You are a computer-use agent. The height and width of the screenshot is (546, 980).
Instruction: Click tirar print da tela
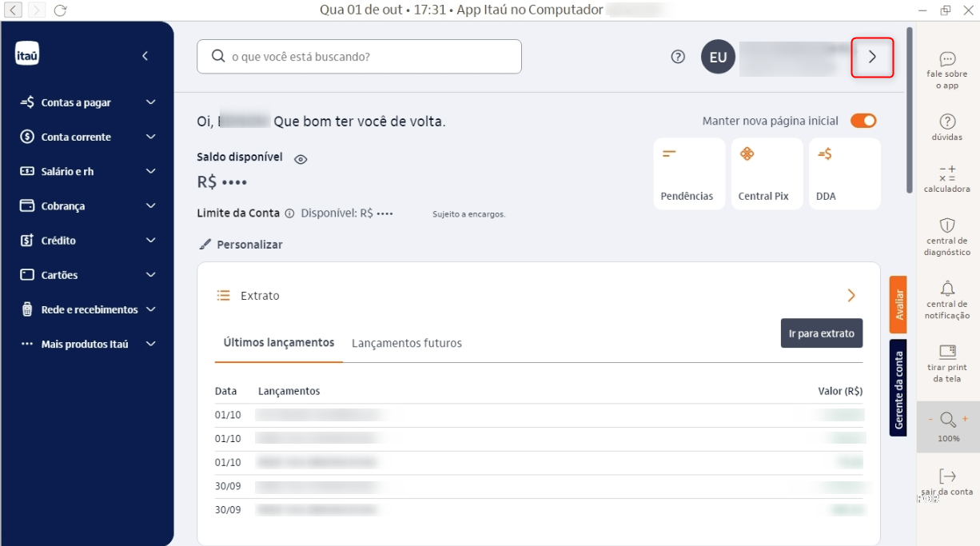(x=946, y=361)
